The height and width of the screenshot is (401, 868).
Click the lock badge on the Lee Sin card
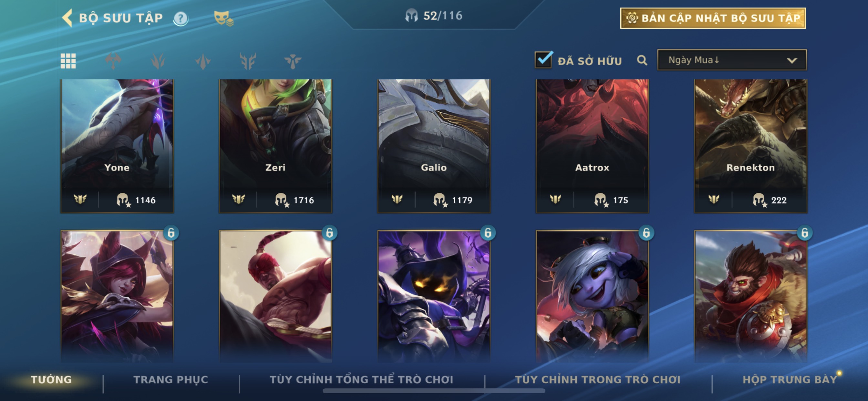click(x=330, y=232)
